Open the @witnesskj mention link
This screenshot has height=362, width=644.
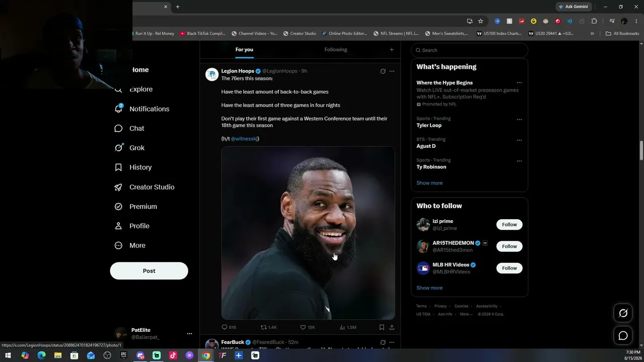point(244,139)
